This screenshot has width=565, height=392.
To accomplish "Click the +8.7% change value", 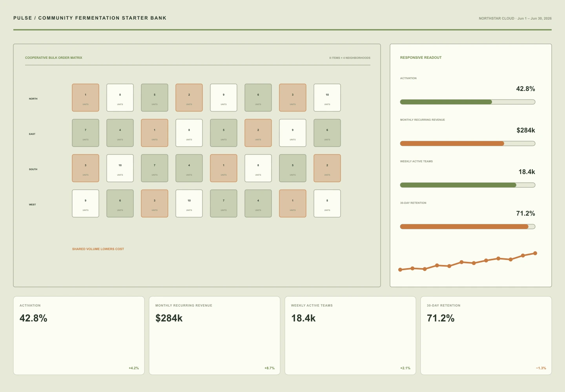I will click(270, 368).
